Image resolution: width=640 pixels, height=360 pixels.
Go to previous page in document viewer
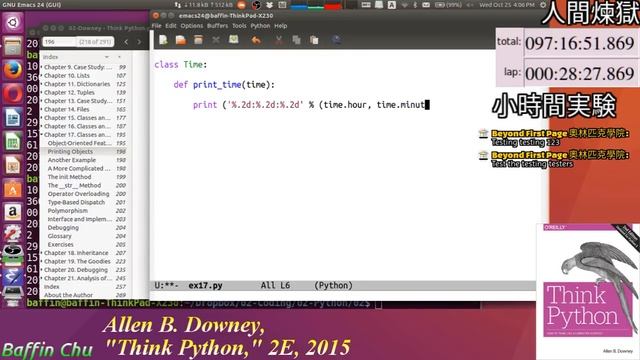tap(126, 42)
